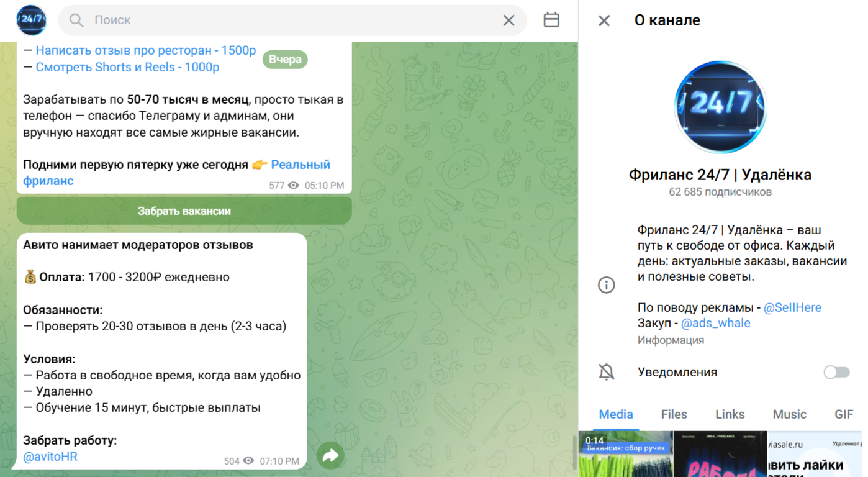The image size is (868, 477).
Task: Open the @ads_whale contact link
Action: pos(715,324)
